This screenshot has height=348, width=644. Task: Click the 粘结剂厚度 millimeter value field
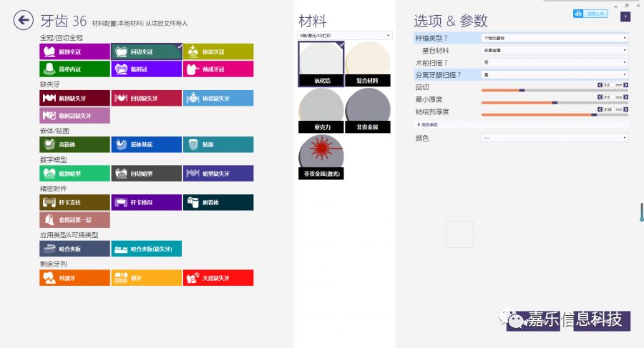click(609, 109)
